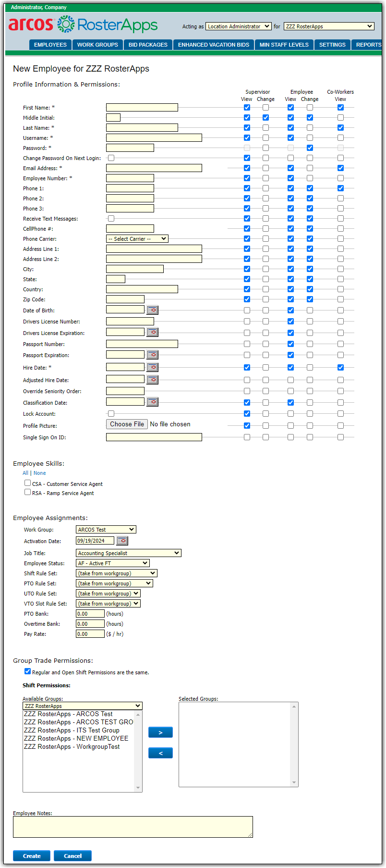Image resolution: width=386 pixels, height=868 pixels.
Task: Open the Hire Date calendar picker
Action: click(152, 367)
